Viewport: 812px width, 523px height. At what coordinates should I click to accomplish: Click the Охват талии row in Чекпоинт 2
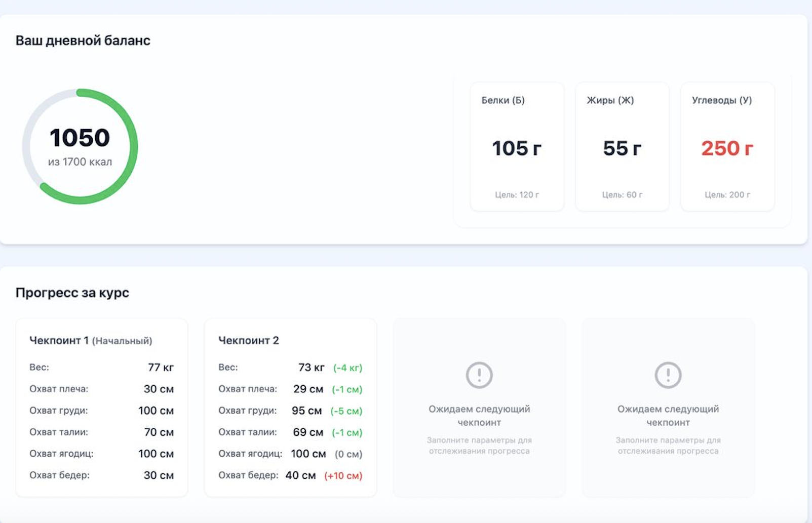(x=290, y=432)
